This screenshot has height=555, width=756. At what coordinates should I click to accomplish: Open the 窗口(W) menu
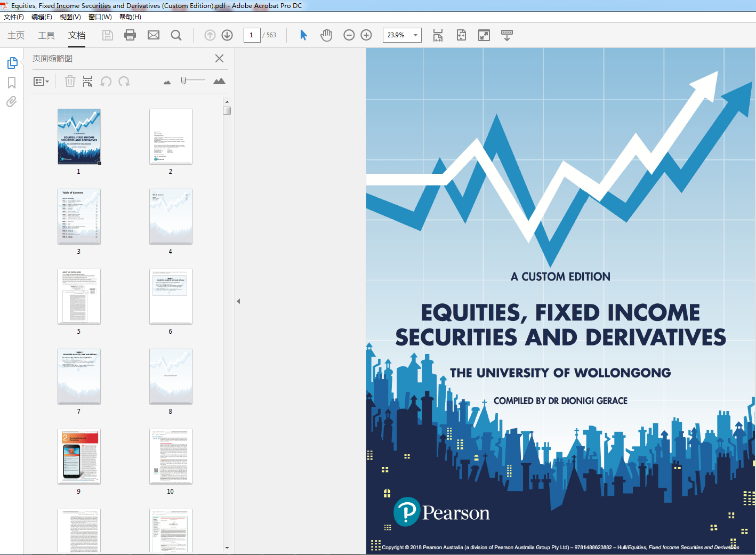(100, 17)
